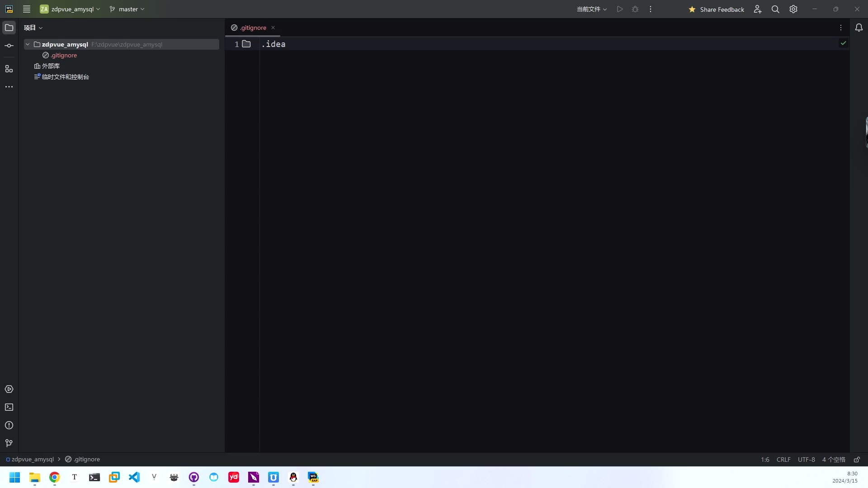Open the Terminal tool window
This screenshot has height=488, width=868.
point(9,407)
